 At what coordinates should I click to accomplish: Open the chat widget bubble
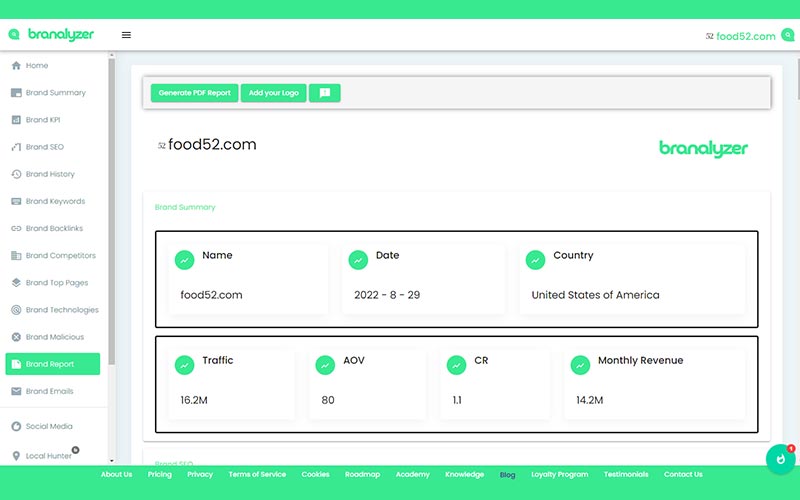[x=780, y=459]
